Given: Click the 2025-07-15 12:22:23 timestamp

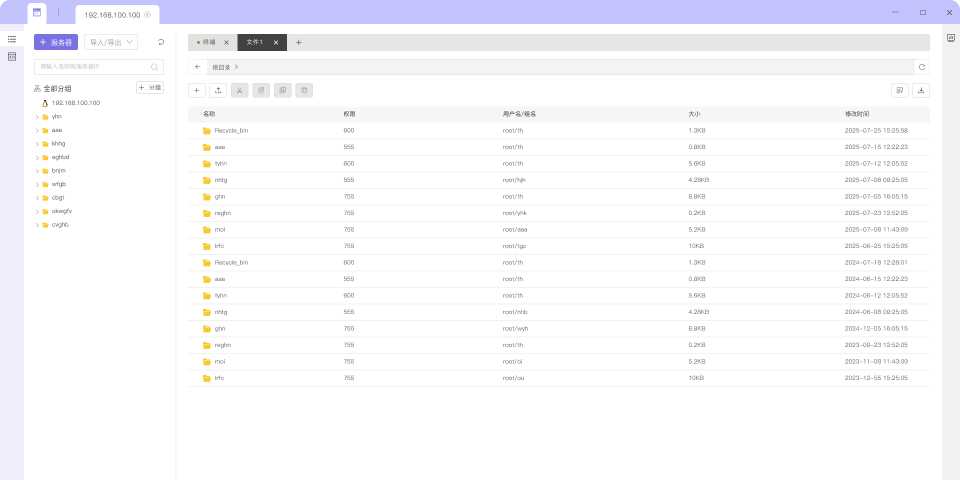Looking at the screenshot, I should tap(876, 148).
